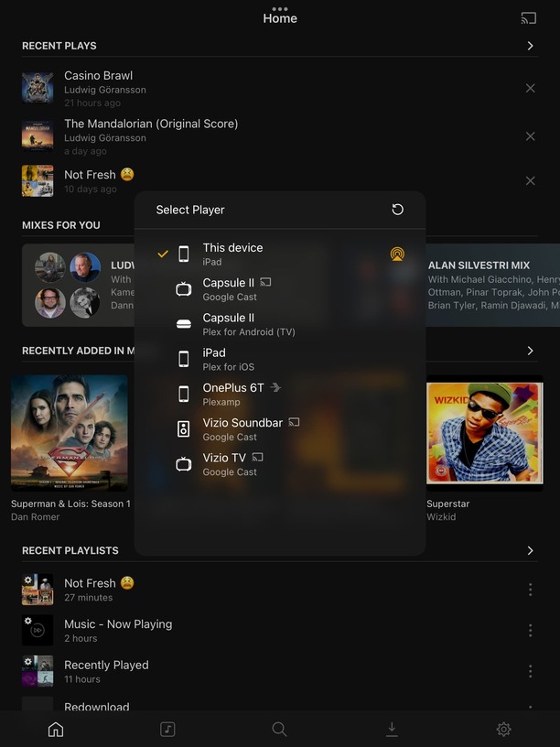This screenshot has width=560, height=747.
Task: Expand the Recent Playlists section
Action: point(530,551)
